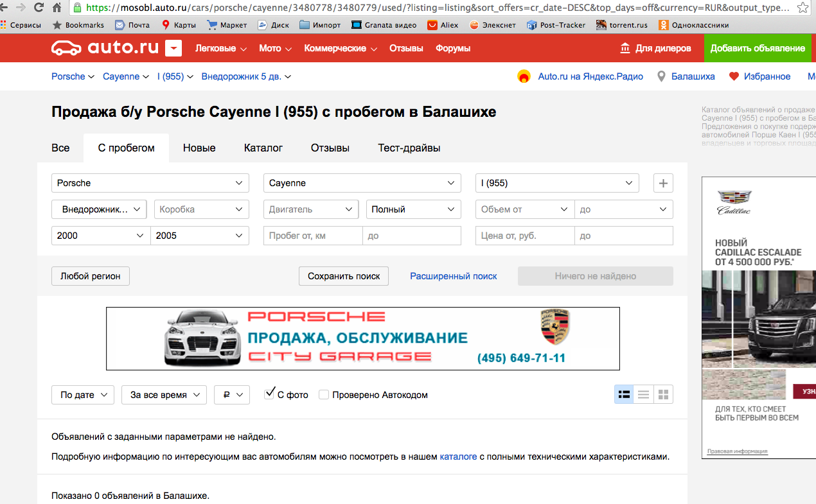Change the 2000 start year dropdown
Viewport: 816px width, 504px height.
[x=101, y=236]
